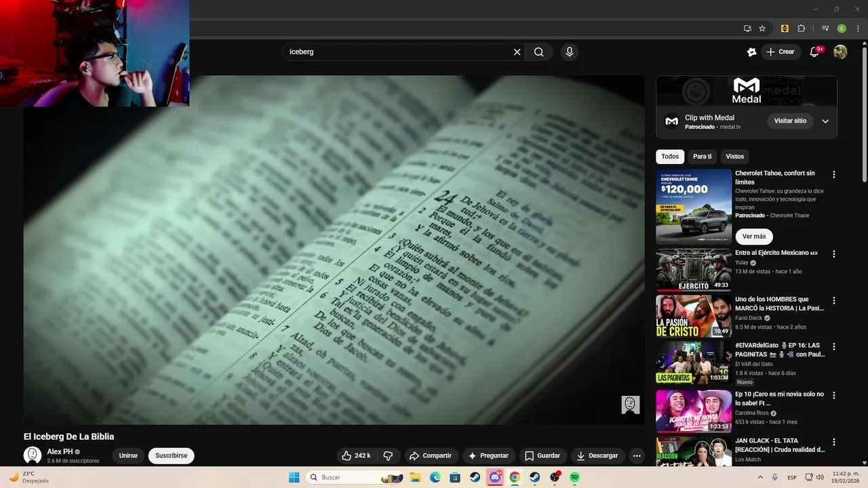The image size is (868, 488).
Task: Click the Ver más button on Chevrolet ad
Action: 754,237
